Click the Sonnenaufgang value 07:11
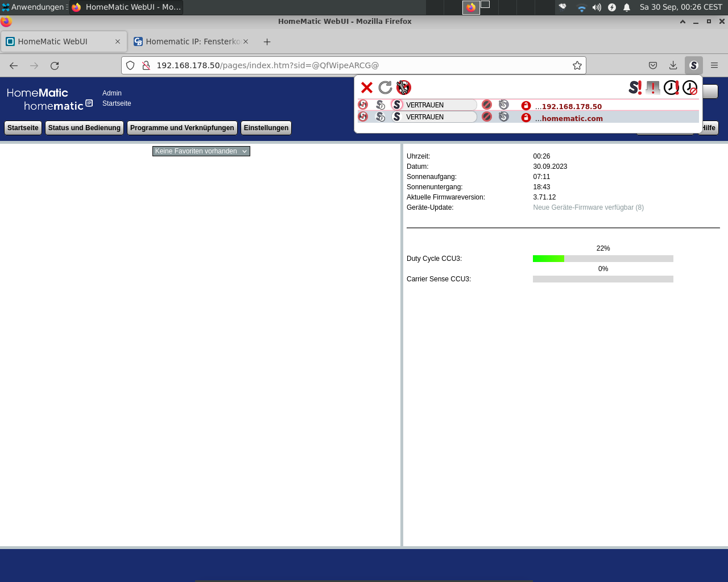The width and height of the screenshot is (728, 582). pos(541,177)
